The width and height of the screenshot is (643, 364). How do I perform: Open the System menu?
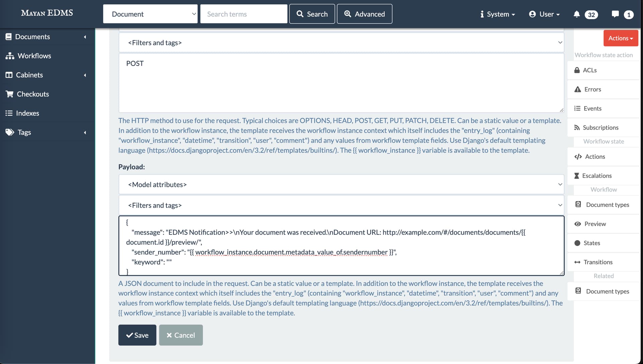[x=498, y=14]
